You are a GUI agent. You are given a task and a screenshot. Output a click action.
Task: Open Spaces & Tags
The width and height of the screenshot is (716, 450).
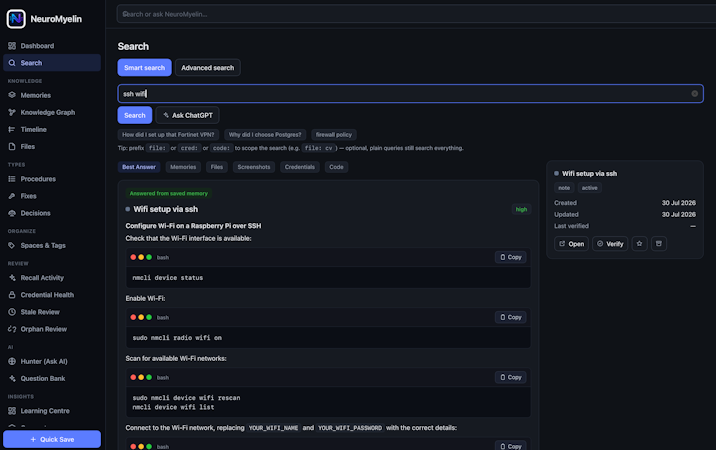(x=52, y=245)
